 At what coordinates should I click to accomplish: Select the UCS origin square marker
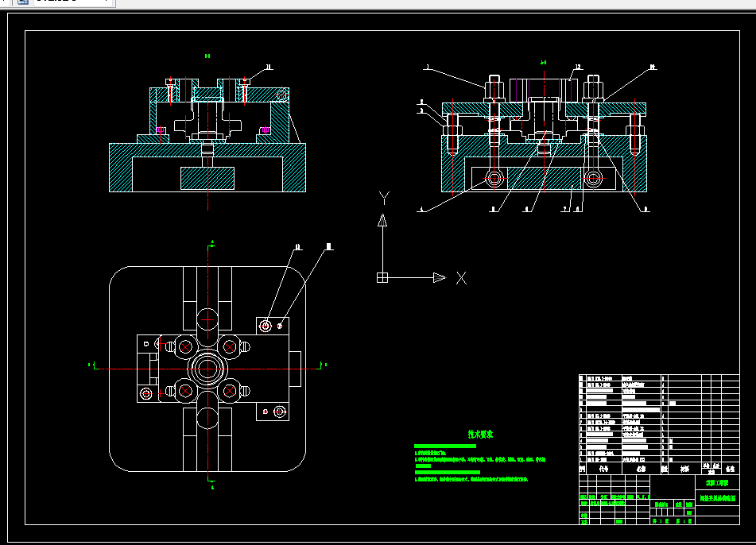382,277
